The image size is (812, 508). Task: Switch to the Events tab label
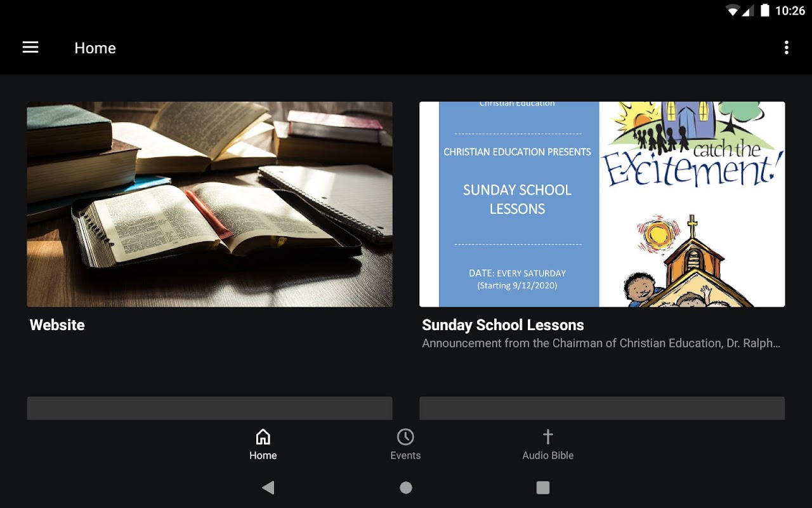[x=405, y=455]
